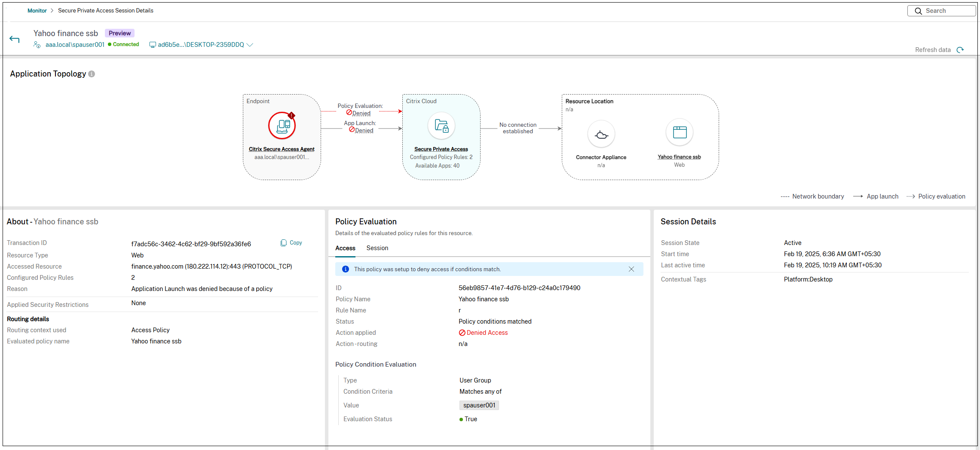Click the refresh data circular arrow icon

point(960,50)
